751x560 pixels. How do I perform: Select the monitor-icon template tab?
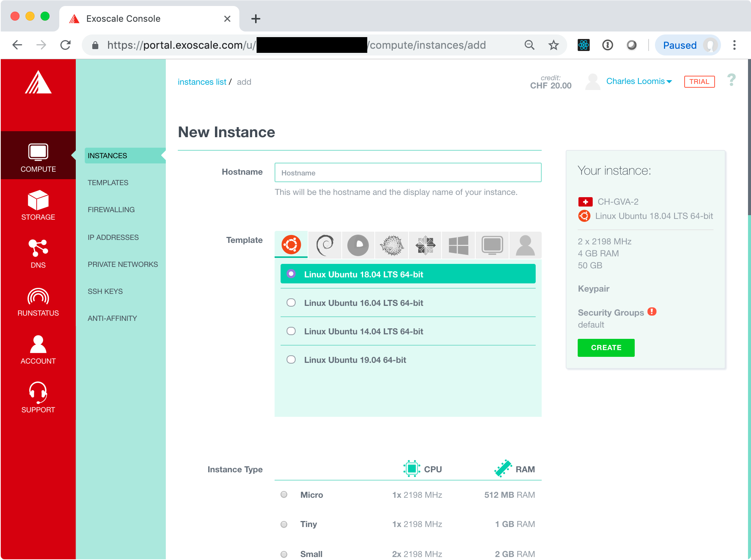(x=492, y=245)
